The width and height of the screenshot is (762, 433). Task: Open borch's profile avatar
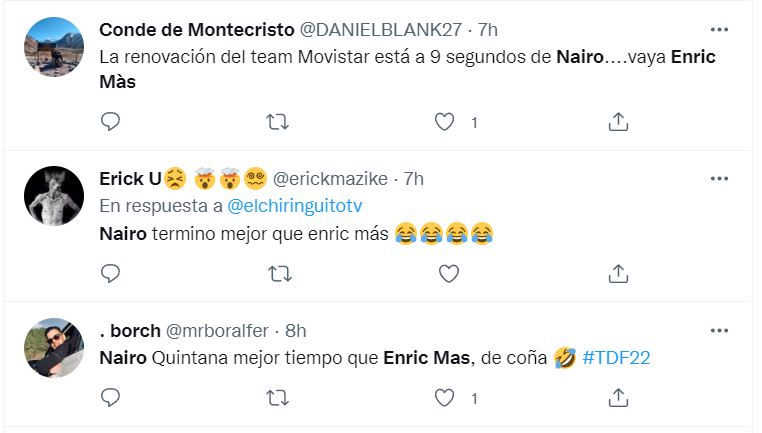pos(54,347)
